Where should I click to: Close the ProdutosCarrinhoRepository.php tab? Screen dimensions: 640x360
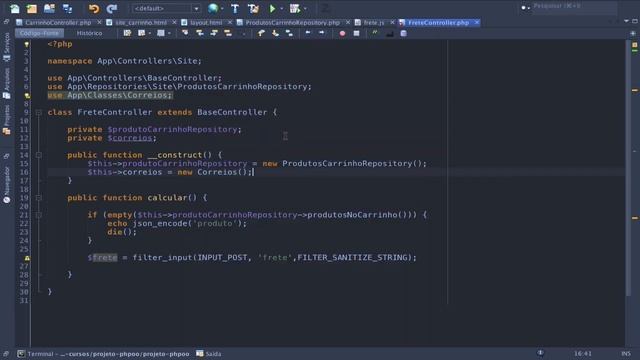348,22
